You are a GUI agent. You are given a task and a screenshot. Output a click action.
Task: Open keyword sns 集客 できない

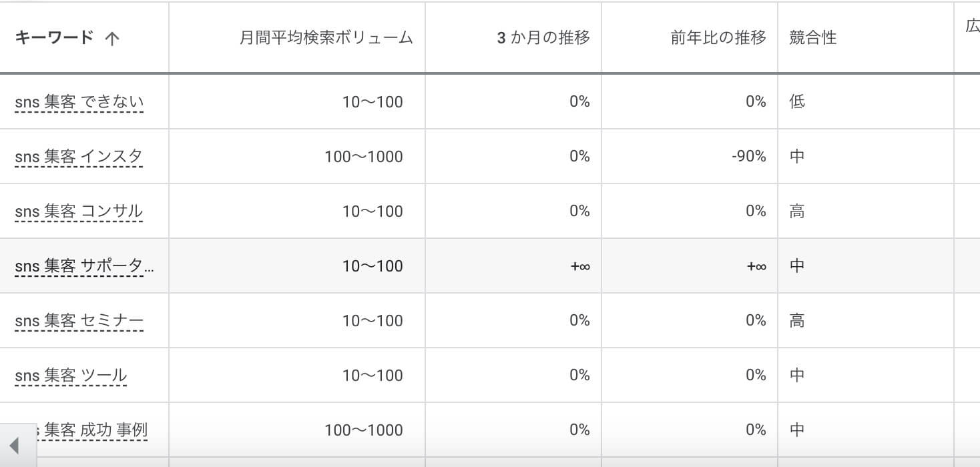pos(79,102)
